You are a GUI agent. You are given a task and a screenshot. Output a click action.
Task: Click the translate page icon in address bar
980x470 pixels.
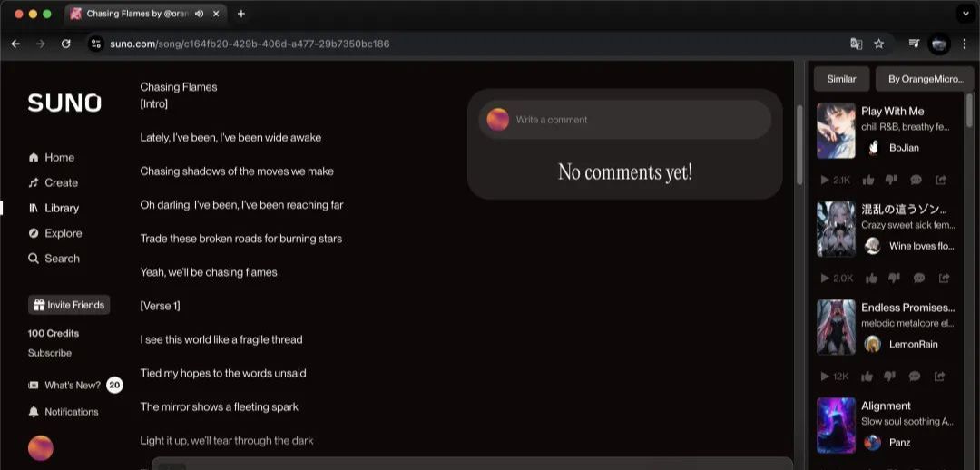856,44
